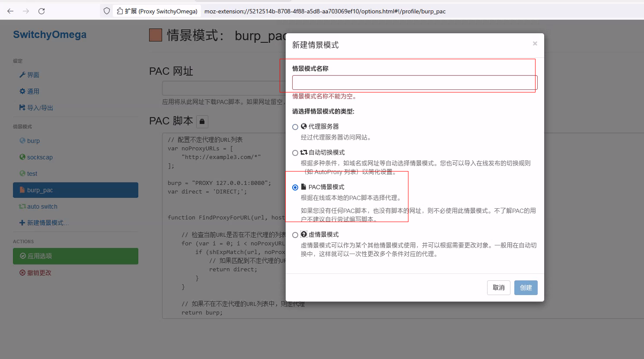This screenshot has height=359, width=644.
Task: Click the PAC script lock icon
Action: (202, 121)
